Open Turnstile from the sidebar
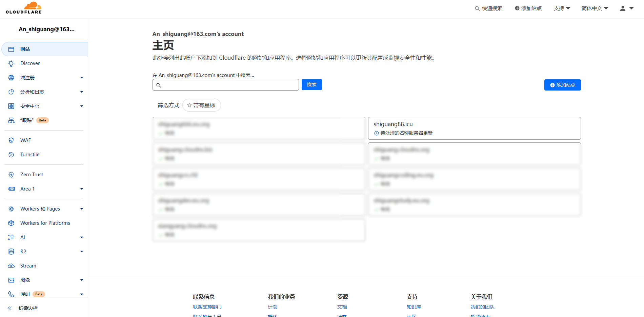644x317 pixels. (45, 155)
